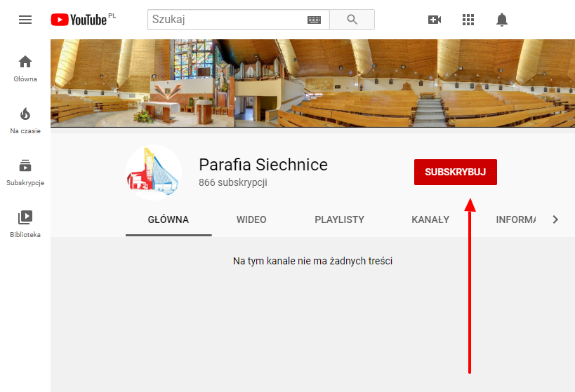The height and width of the screenshot is (392, 575).
Task: Open the notifications bell
Action: (x=502, y=20)
